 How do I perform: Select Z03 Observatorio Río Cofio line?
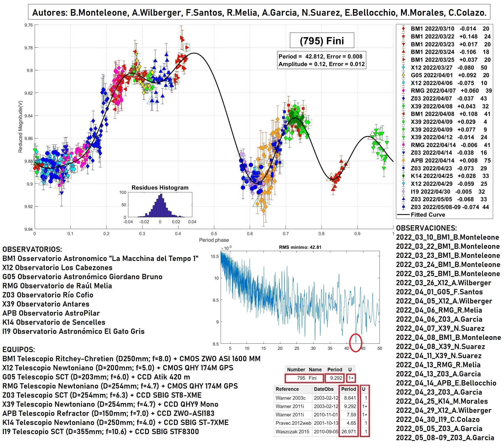click(x=48, y=295)
